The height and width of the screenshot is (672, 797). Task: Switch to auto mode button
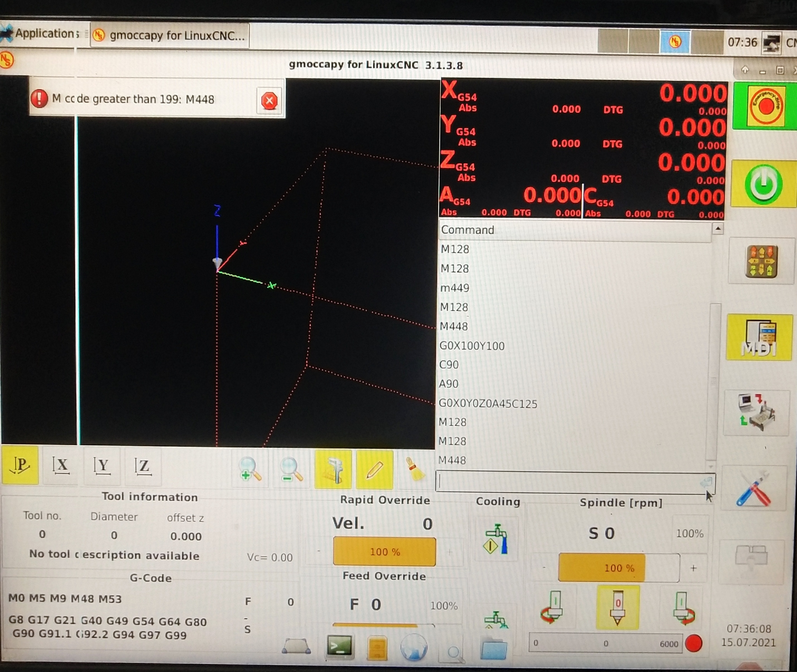(x=757, y=413)
